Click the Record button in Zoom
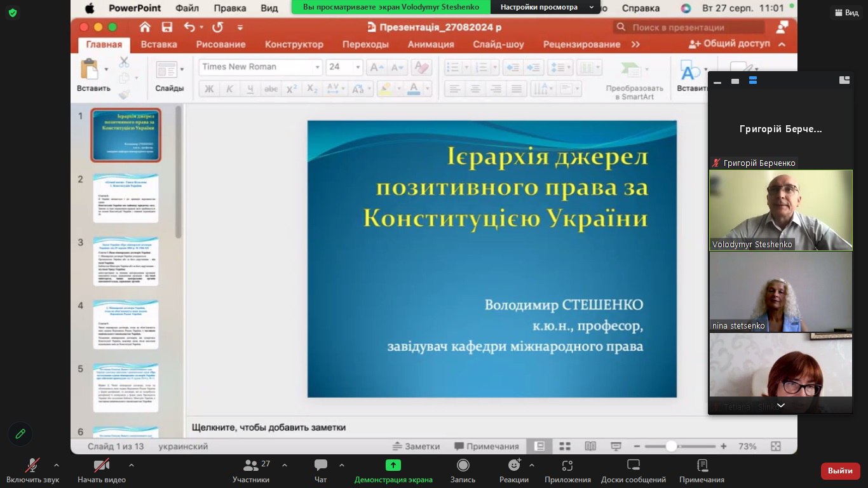This screenshot has width=868, height=488. 463,466
